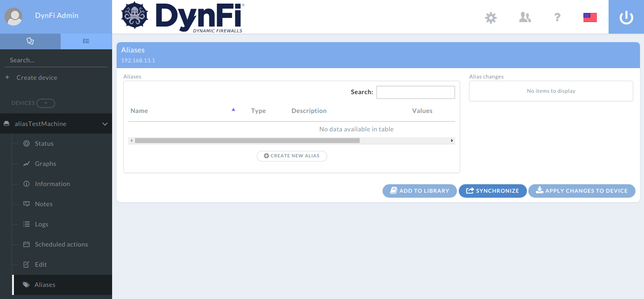
Task: Click the DynFi Admin avatar
Action: point(14,17)
